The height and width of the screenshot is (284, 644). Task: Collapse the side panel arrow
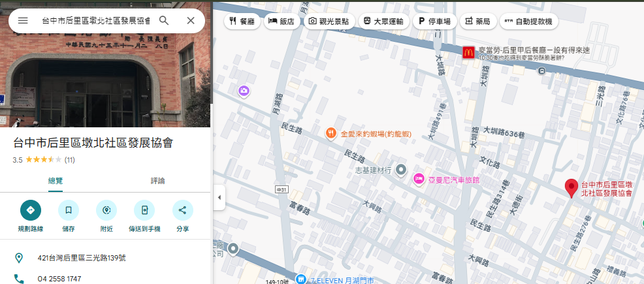tap(219, 197)
